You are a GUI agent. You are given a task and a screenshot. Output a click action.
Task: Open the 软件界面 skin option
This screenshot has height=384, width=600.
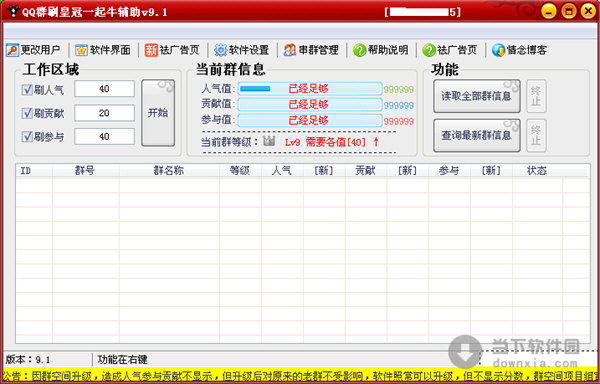click(103, 50)
